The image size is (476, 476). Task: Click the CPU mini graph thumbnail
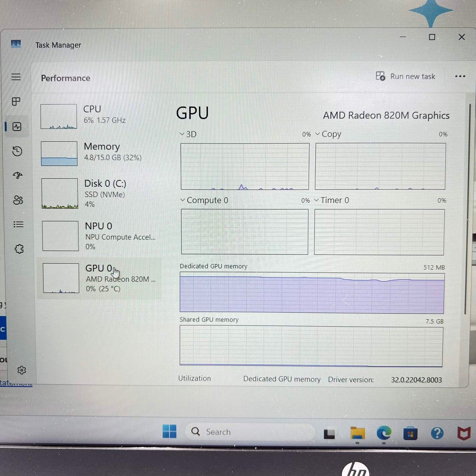click(59, 116)
